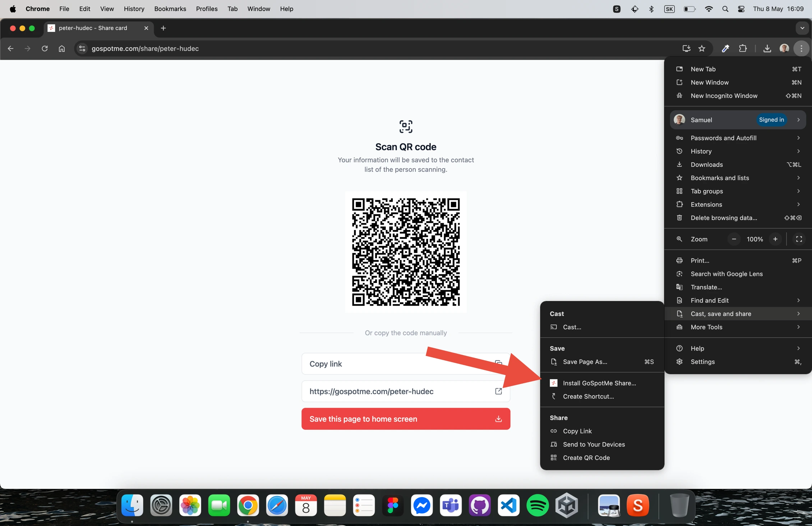Image resolution: width=812 pixels, height=526 pixels.
Task: Open New Incognito Window
Action: tap(738, 96)
